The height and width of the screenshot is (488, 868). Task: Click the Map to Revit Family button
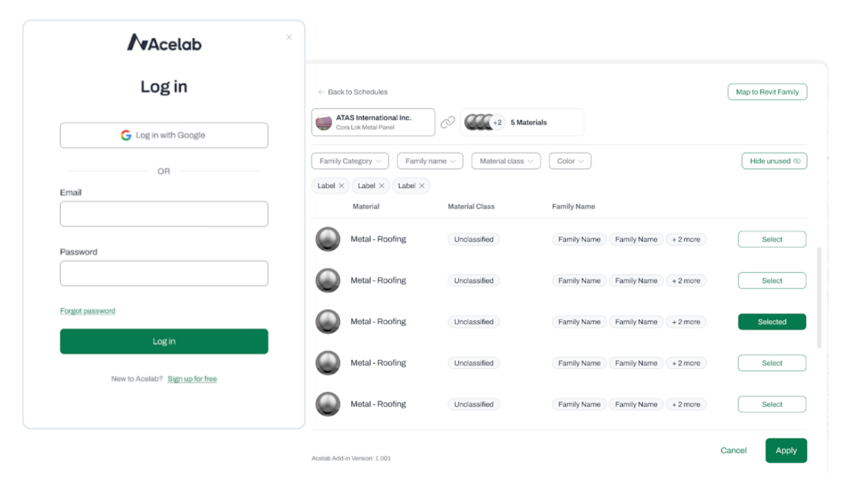(x=767, y=92)
